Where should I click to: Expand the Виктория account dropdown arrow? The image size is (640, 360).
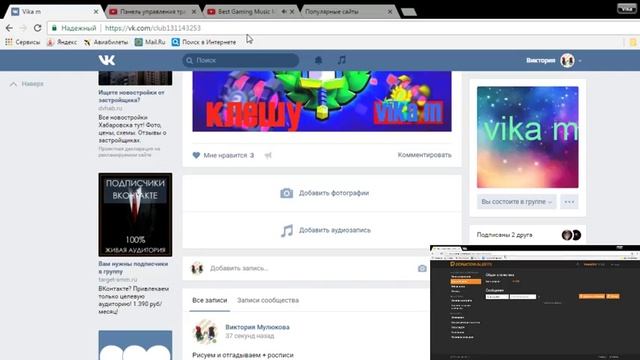[x=580, y=61]
